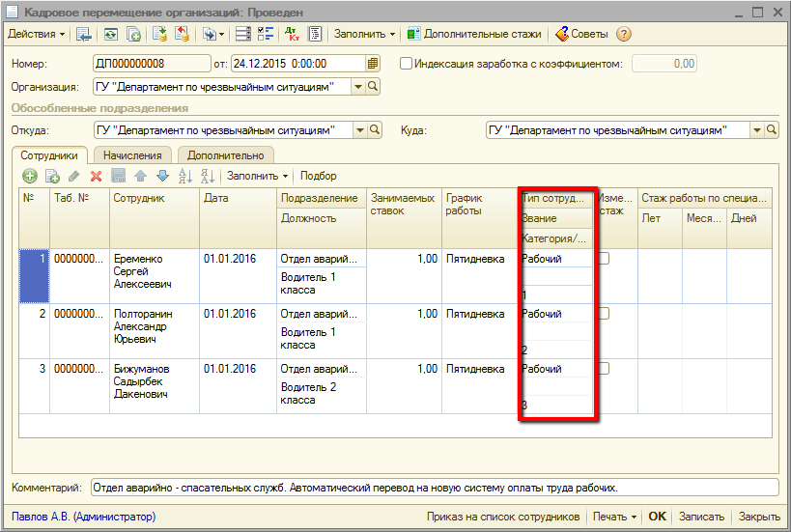
Task: Open the help question mark icon
Action: tap(624, 34)
